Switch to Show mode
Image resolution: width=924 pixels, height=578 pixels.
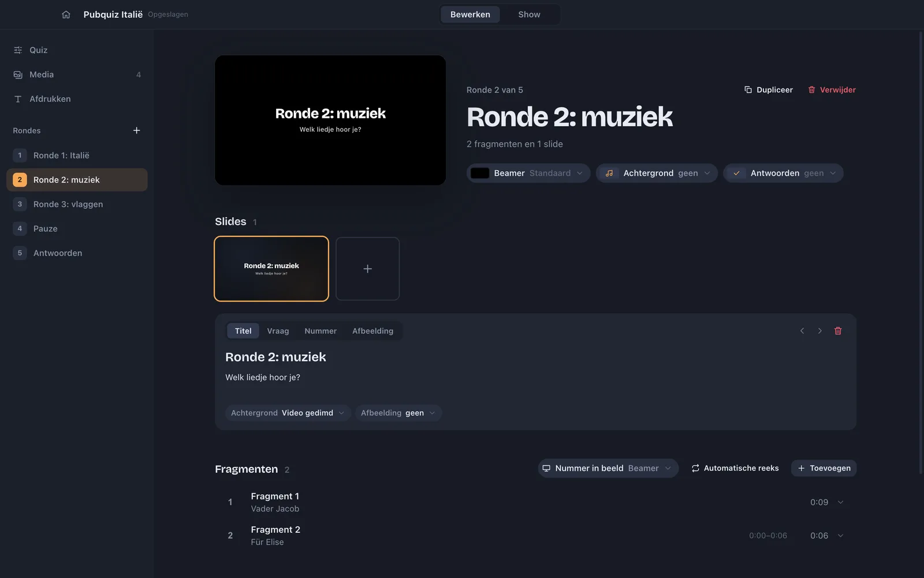529,14
